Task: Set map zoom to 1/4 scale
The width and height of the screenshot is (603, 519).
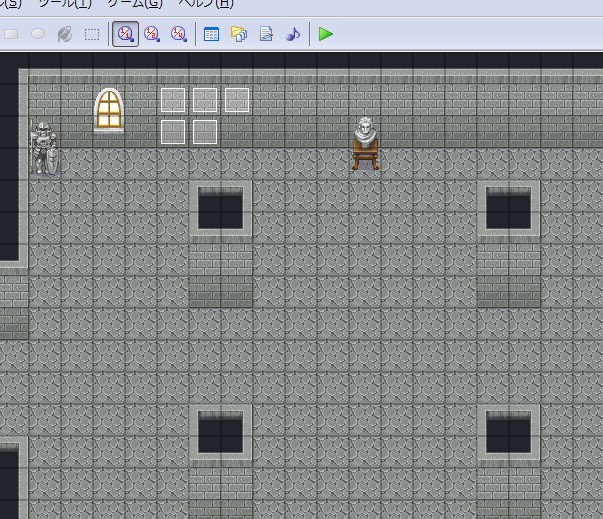Action: coord(179,34)
